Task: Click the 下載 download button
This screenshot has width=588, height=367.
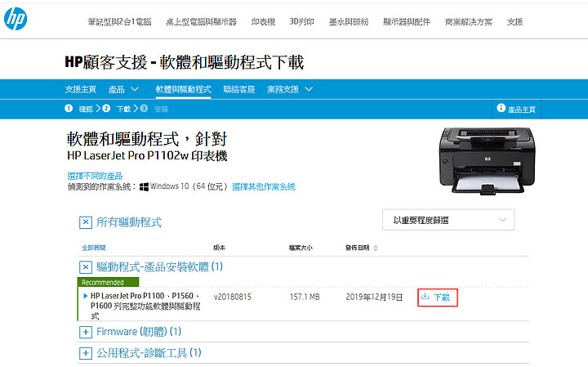Action: [438, 298]
